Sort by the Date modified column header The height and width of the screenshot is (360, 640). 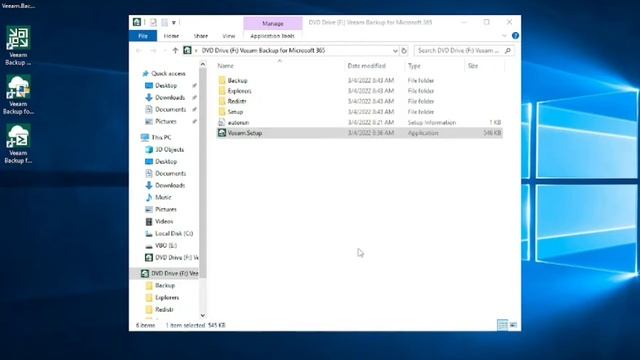(x=367, y=66)
